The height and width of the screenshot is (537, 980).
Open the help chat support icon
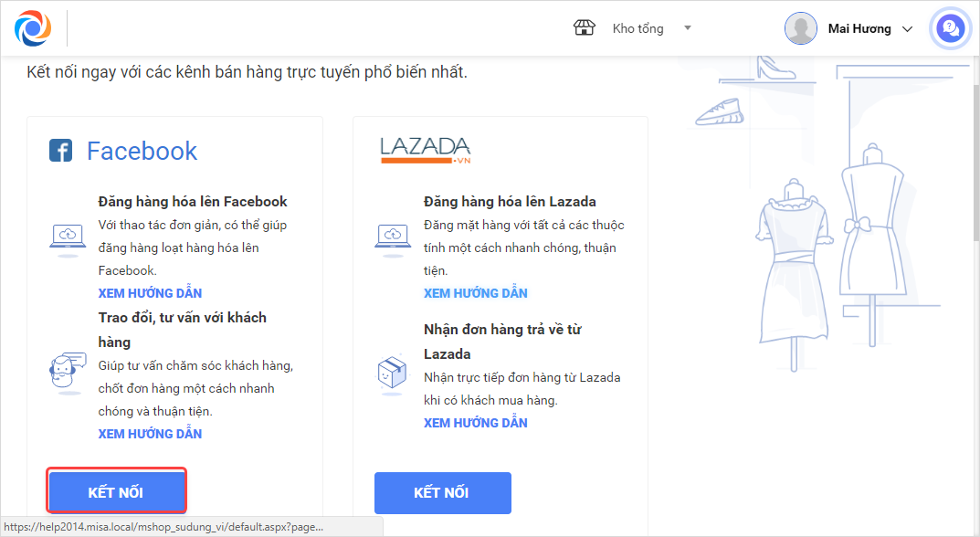pos(950,29)
